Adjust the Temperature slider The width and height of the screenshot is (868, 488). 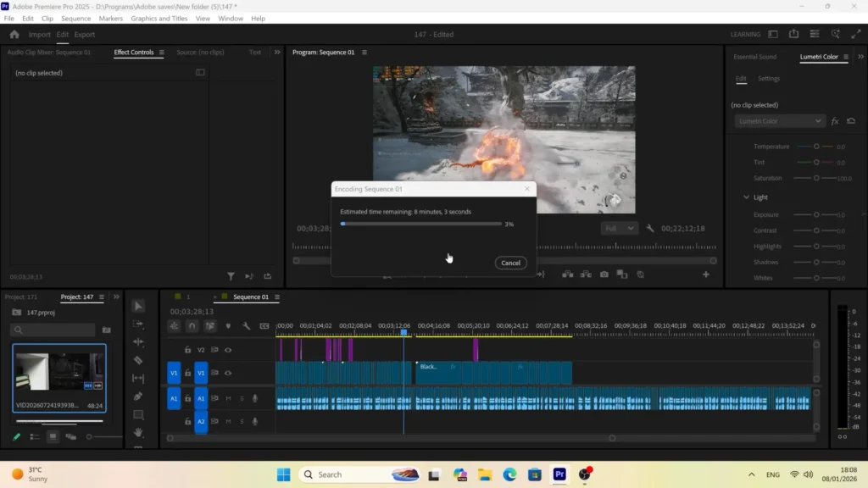pyautogui.click(x=815, y=147)
